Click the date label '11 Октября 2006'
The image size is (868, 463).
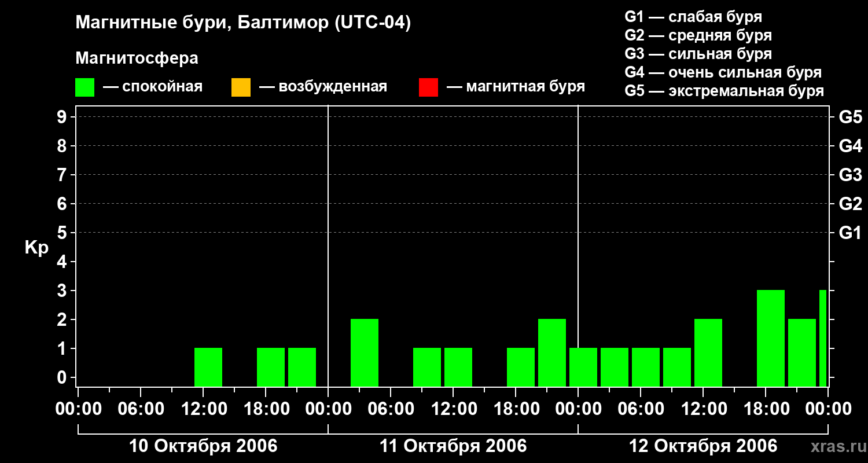pos(453,446)
